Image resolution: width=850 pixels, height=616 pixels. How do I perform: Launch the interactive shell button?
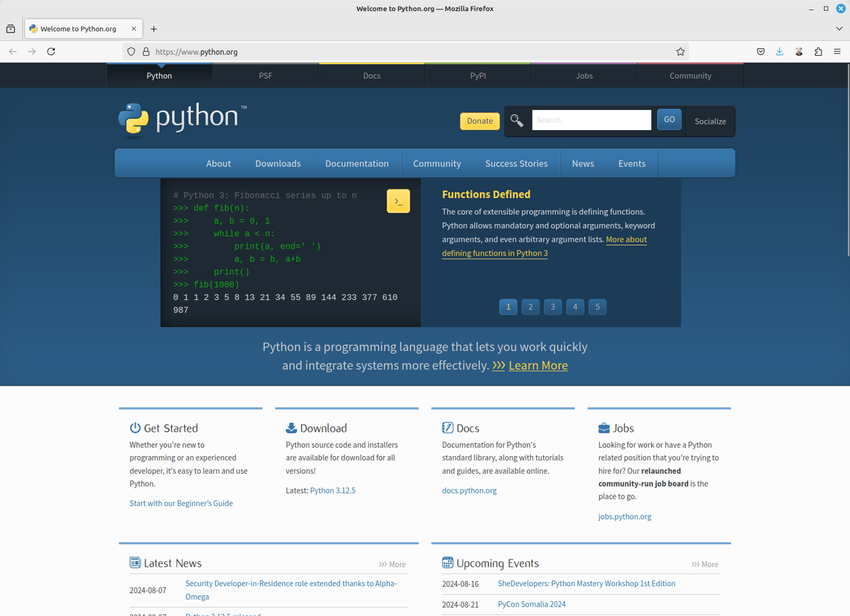398,201
